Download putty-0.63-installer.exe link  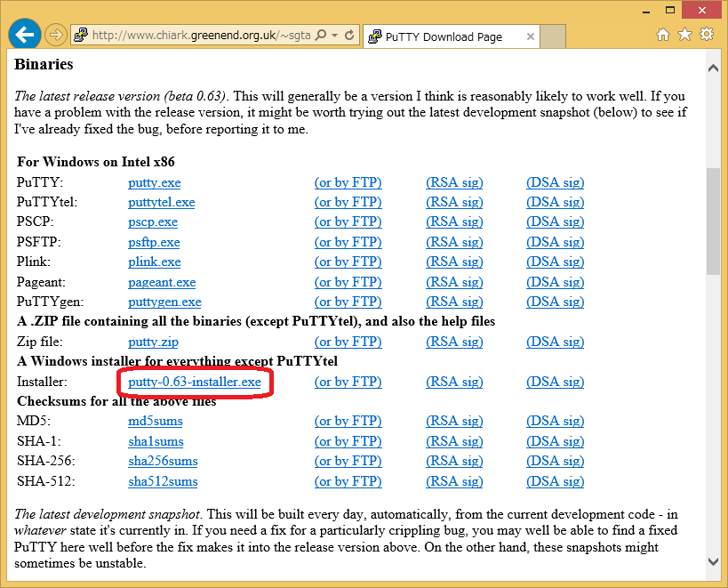(195, 382)
